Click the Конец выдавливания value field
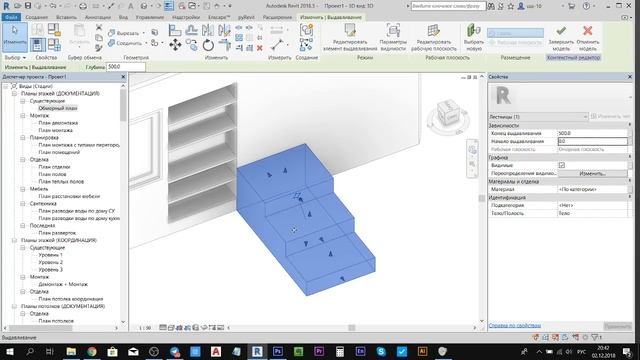The height and width of the screenshot is (360, 640). (x=592, y=133)
